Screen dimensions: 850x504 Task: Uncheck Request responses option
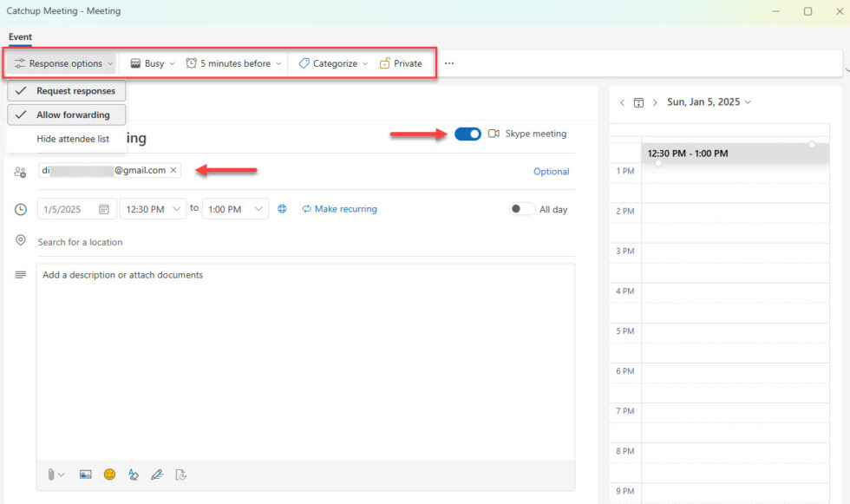tap(67, 91)
